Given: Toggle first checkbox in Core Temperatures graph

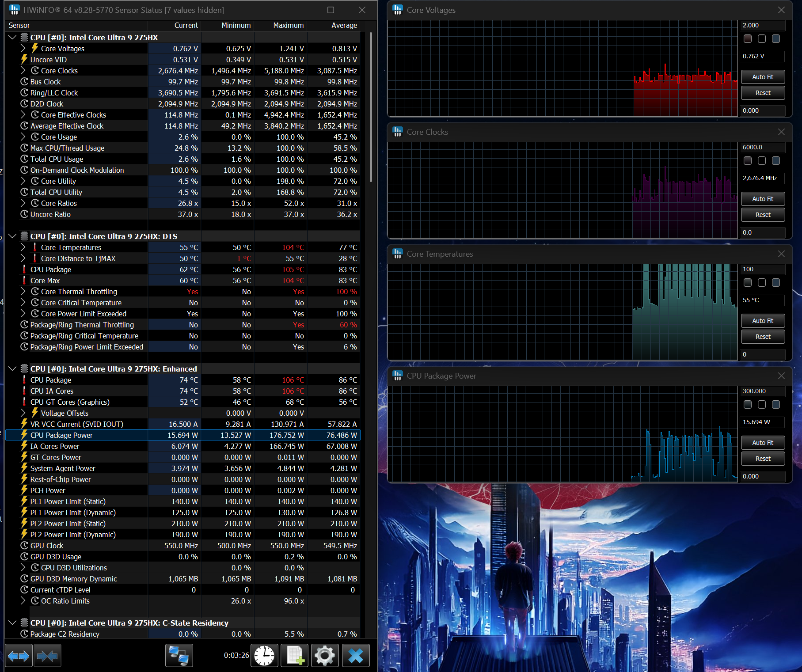Looking at the screenshot, I should (x=748, y=283).
